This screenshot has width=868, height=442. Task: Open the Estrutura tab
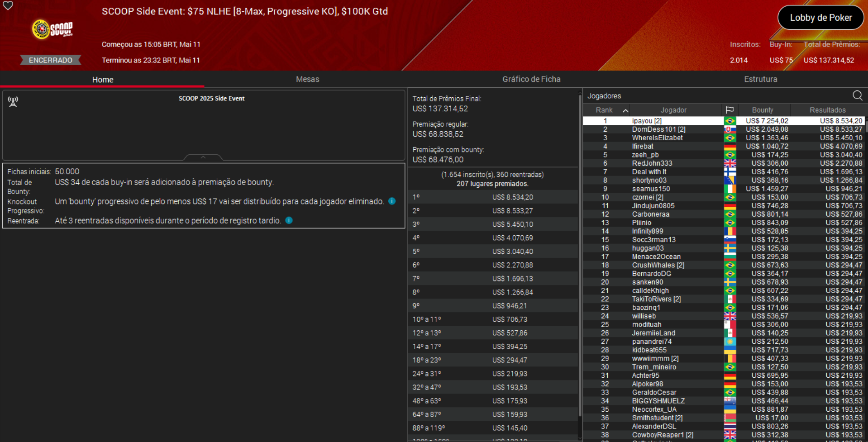(760, 79)
